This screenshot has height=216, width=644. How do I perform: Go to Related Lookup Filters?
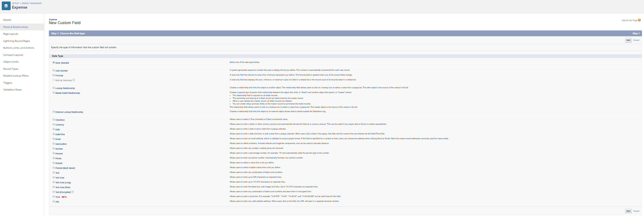click(16, 76)
